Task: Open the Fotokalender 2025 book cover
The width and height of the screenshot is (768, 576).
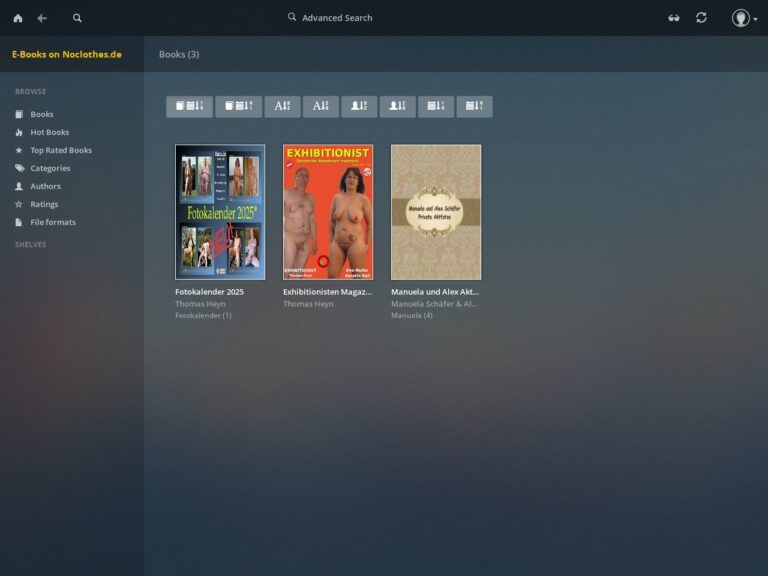Action: 220,212
